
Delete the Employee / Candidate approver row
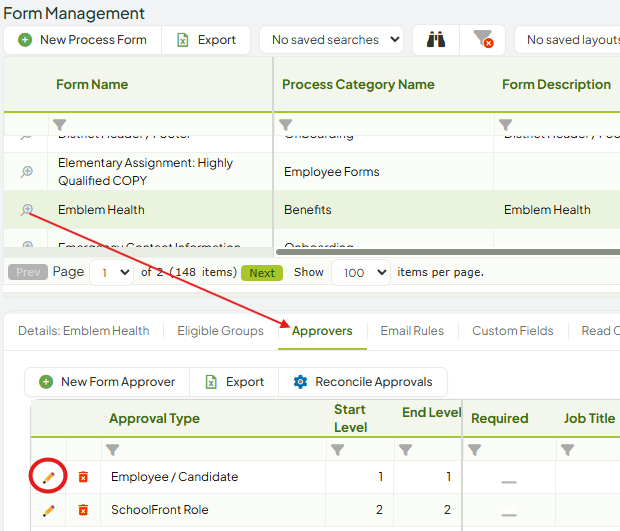83,477
